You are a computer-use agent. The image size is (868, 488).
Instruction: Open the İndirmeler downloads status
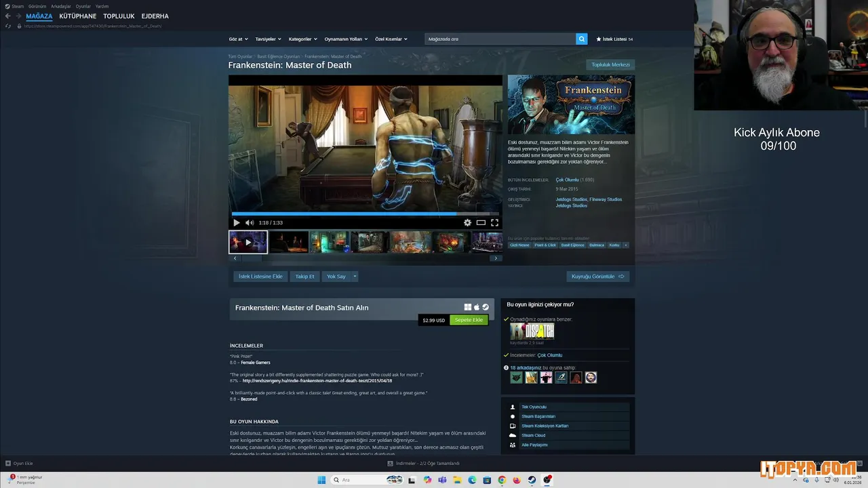[424, 464]
